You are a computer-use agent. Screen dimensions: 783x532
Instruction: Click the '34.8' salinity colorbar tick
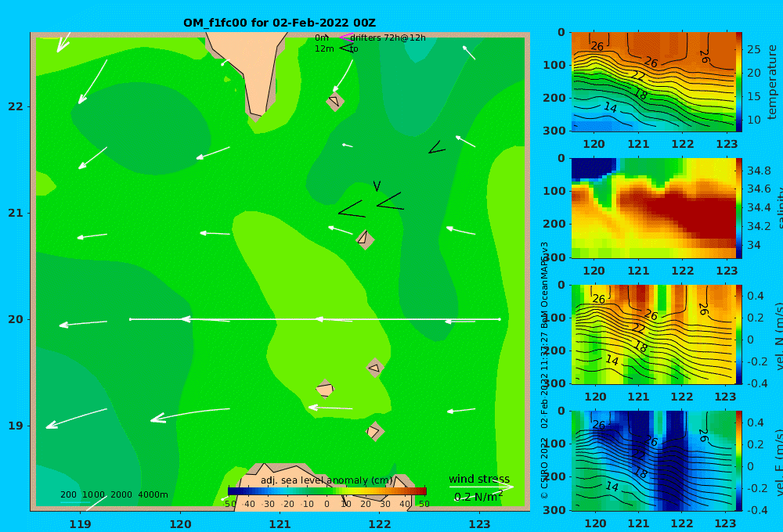click(759, 171)
